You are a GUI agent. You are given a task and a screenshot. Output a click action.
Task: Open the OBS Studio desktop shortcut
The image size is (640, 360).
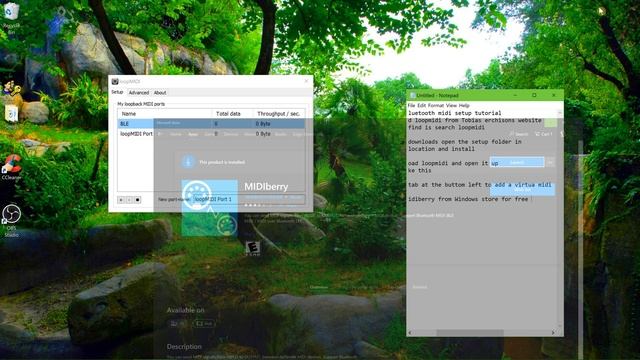(11, 220)
